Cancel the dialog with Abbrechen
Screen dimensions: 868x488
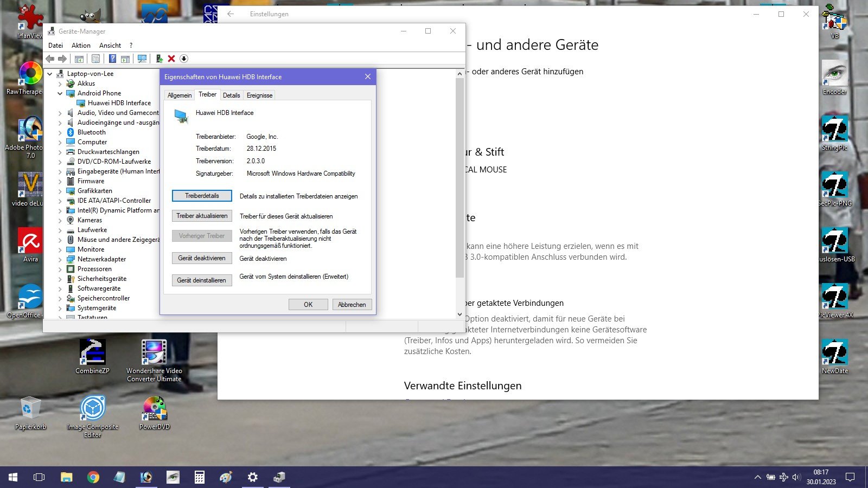click(352, 305)
